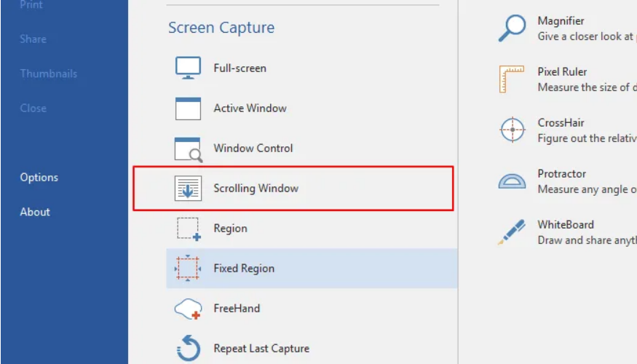Open Options in the left sidebar
Viewport: 637px width, 364px height.
click(39, 178)
